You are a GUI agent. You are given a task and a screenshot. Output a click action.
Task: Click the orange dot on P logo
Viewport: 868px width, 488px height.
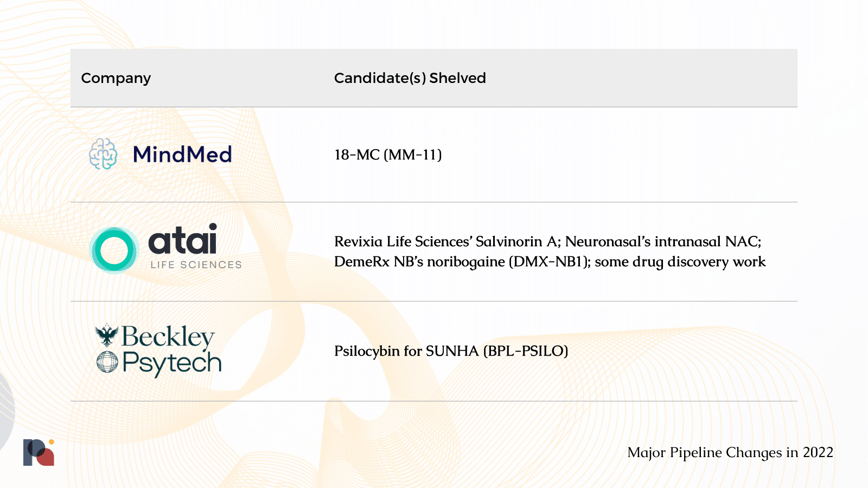coord(52,442)
